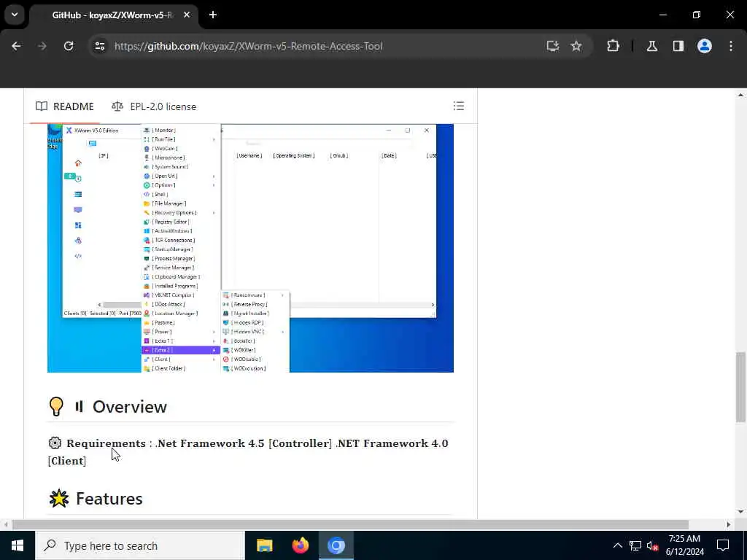Screen dimensions: 747x560
Task: Close the GitHub browser tab
Action: coord(187,15)
